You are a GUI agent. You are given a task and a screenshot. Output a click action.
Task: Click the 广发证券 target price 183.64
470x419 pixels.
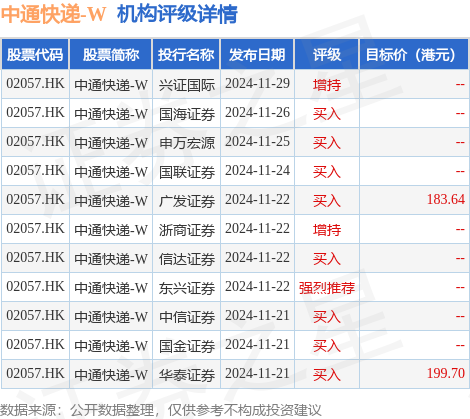tap(446, 199)
